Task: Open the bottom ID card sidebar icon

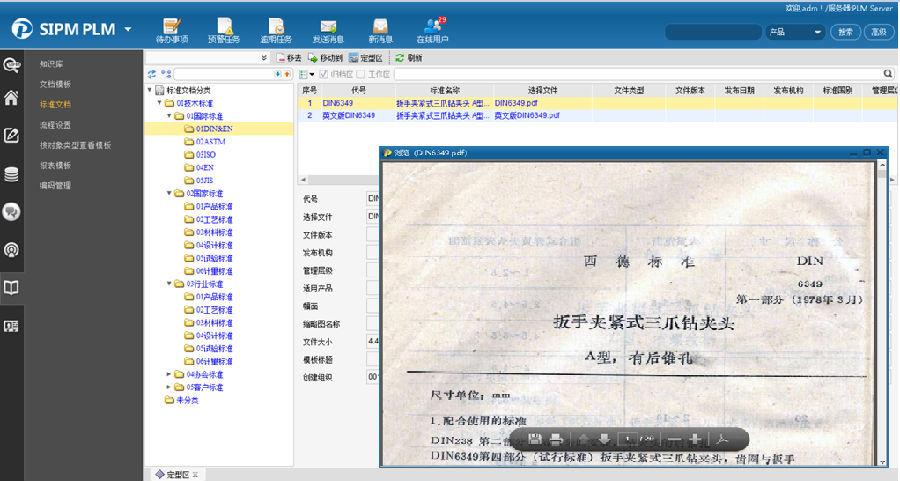Action: coord(11,326)
